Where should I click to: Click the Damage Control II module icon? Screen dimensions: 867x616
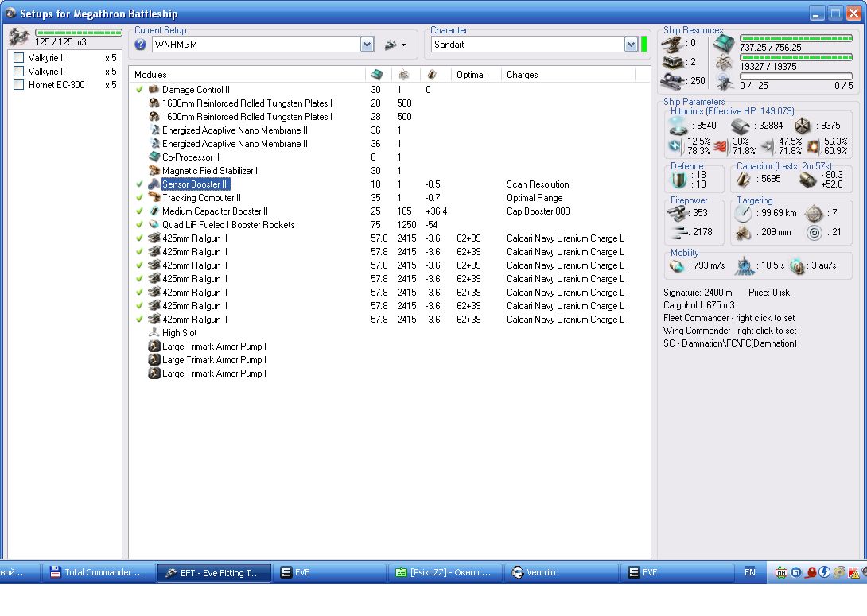click(154, 90)
